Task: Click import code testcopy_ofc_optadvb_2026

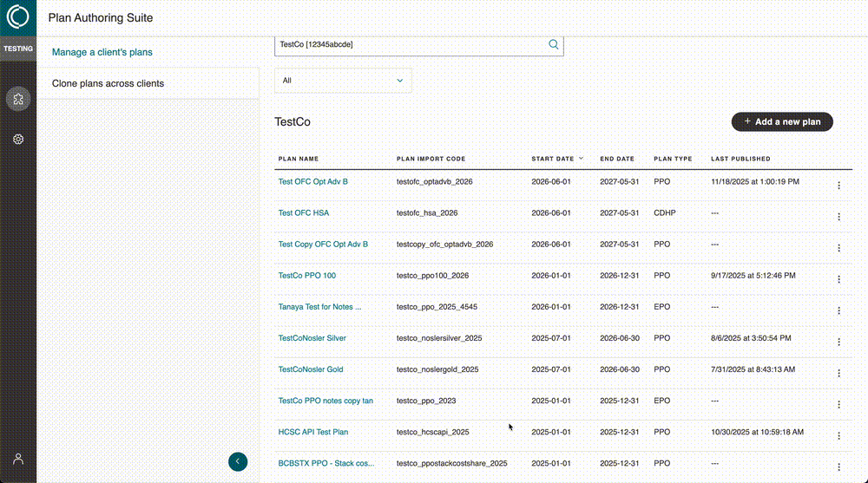Action: [x=444, y=244]
